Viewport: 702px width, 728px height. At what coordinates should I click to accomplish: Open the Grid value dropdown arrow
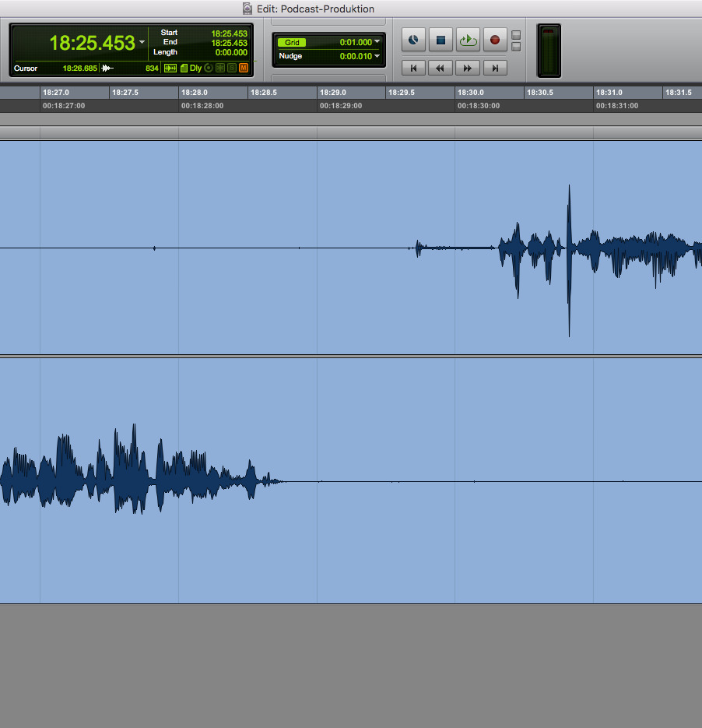[377, 42]
